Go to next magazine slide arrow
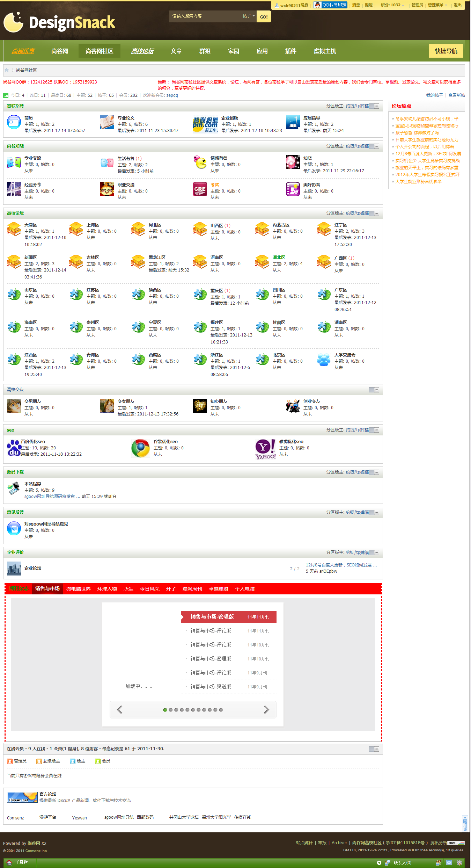Viewport: 471px width, 868px height. point(266,710)
